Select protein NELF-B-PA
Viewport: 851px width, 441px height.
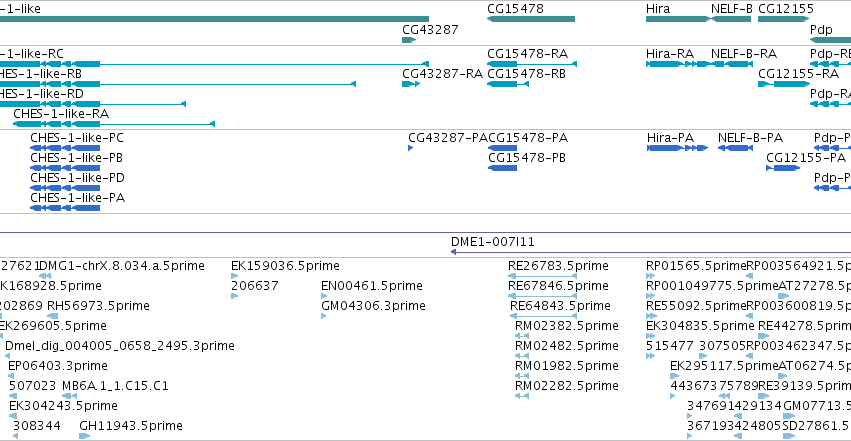[735, 148]
